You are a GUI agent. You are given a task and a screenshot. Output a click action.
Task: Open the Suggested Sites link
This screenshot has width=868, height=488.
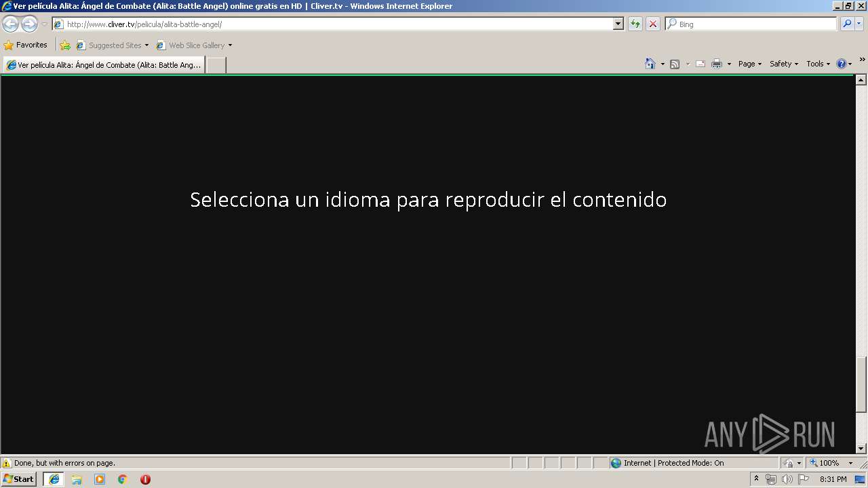click(112, 45)
